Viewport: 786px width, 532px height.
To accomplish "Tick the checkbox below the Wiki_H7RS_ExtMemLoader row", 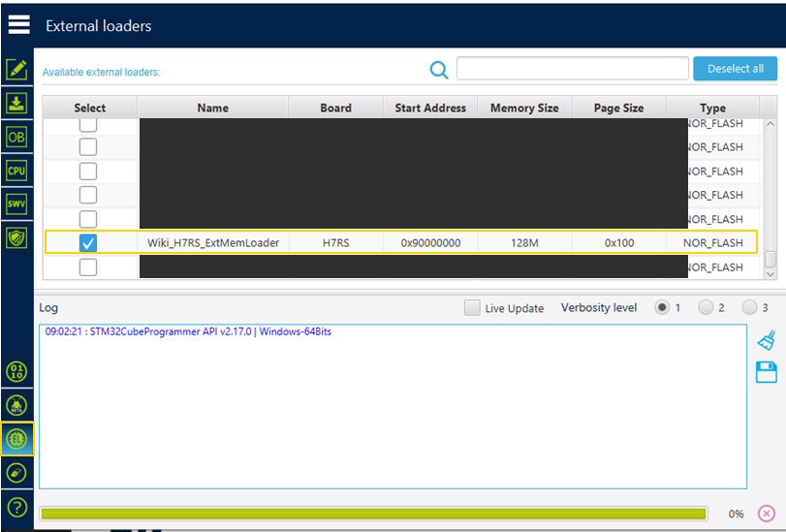I will (x=88, y=267).
